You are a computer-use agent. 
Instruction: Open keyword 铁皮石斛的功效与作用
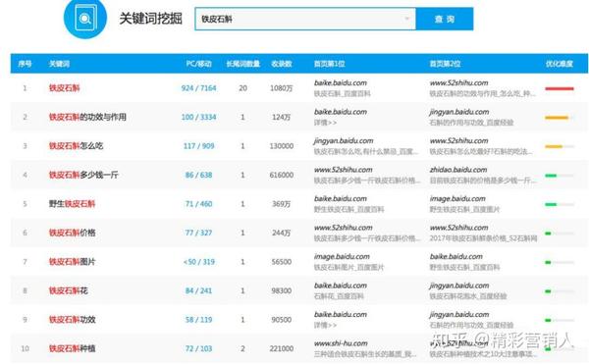point(87,117)
